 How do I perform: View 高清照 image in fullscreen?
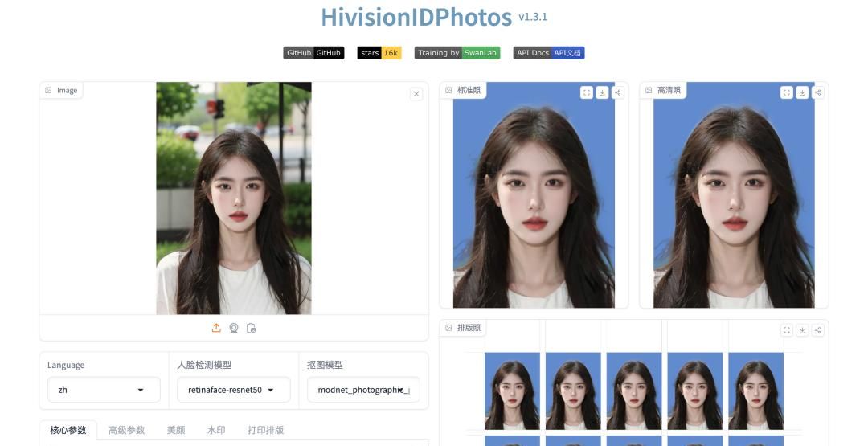(787, 93)
